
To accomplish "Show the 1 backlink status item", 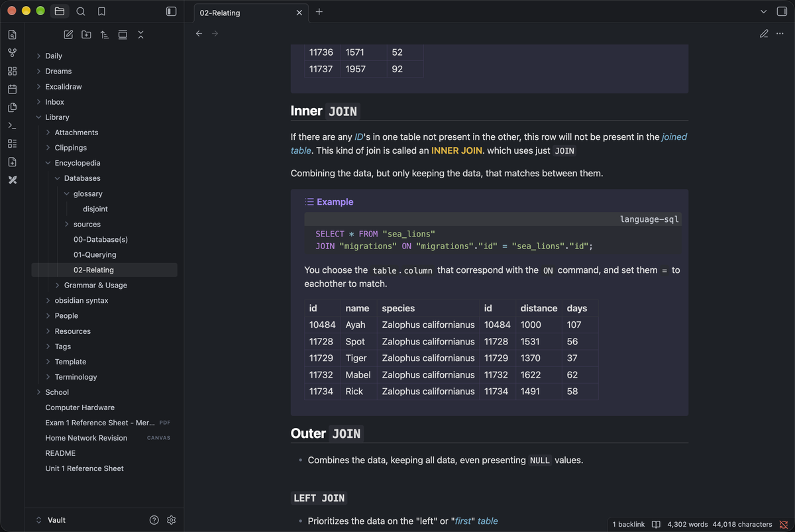I will pyautogui.click(x=628, y=524).
